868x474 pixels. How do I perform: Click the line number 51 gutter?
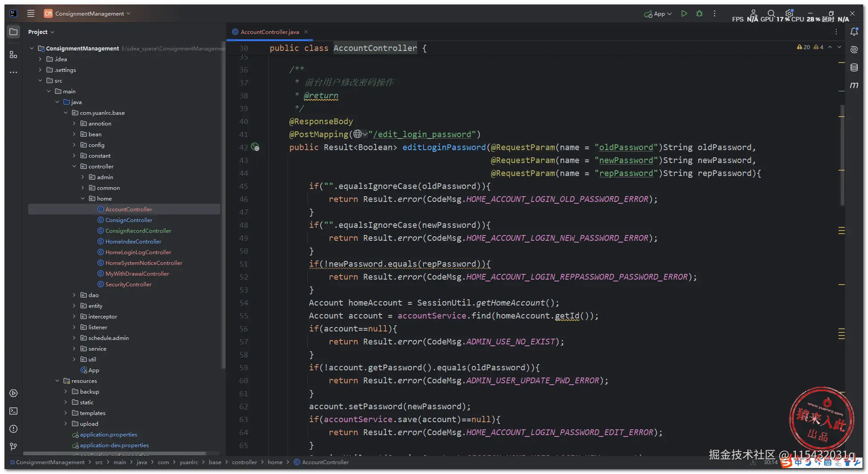243,264
